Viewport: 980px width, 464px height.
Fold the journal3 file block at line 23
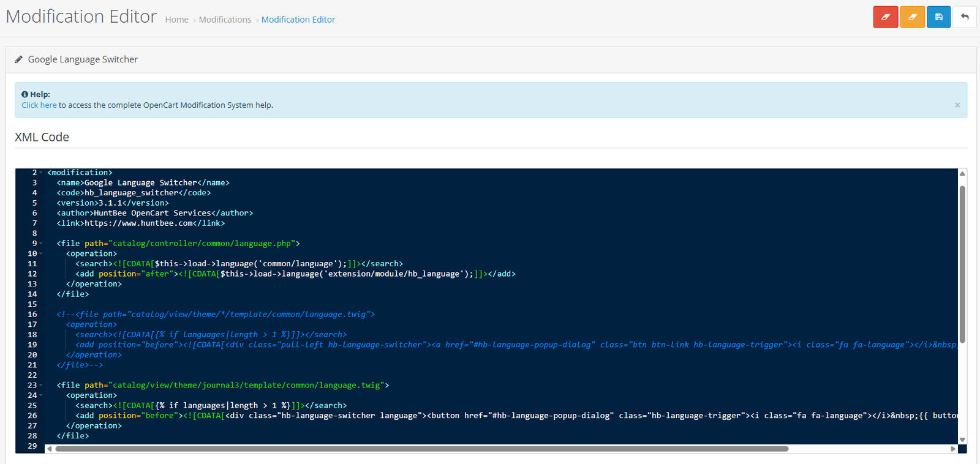pos(41,385)
